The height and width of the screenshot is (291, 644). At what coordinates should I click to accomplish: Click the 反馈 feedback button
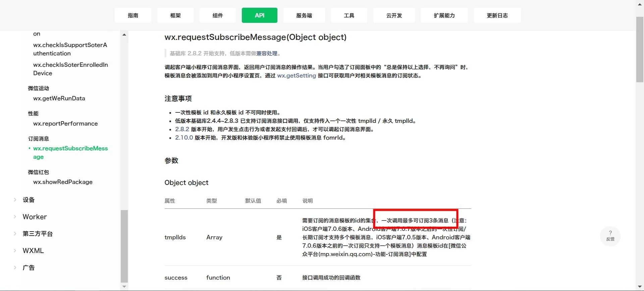610,236
